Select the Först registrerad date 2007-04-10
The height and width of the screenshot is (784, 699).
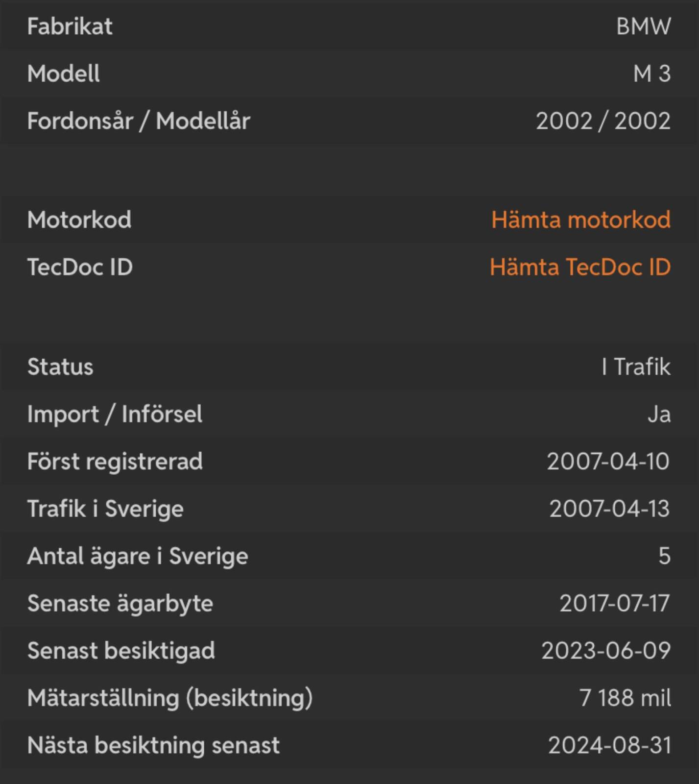click(608, 462)
